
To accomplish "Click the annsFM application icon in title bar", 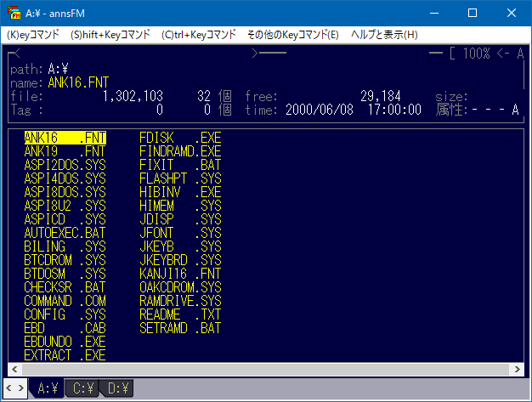I will coord(14,14).
